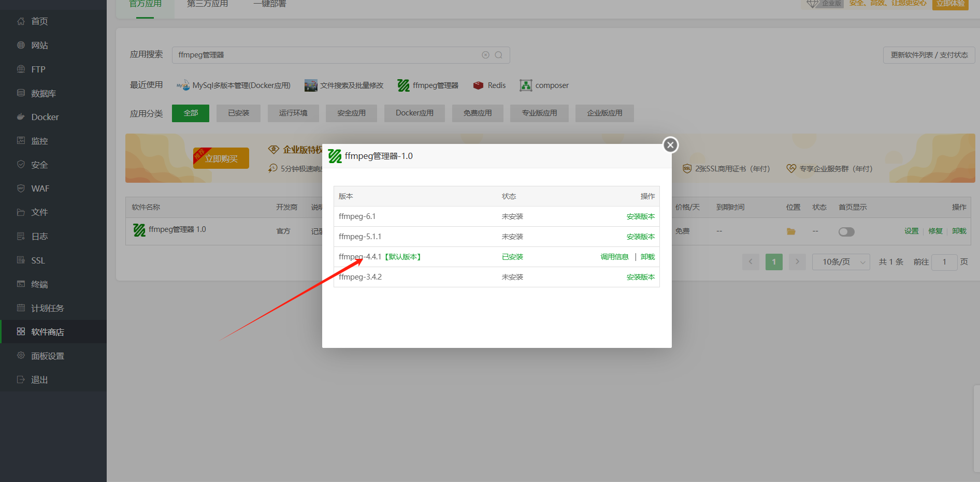Go to next page with right chevron
The height and width of the screenshot is (482, 980).
(x=797, y=262)
